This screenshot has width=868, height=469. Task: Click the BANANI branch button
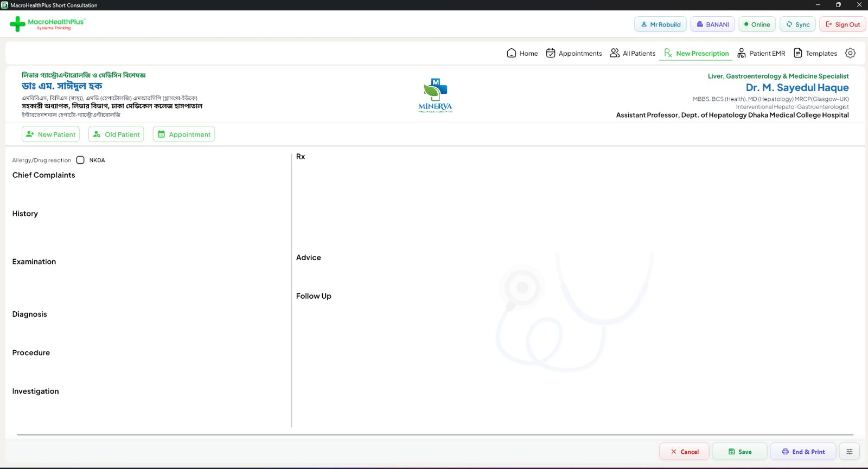click(x=713, y=24)
